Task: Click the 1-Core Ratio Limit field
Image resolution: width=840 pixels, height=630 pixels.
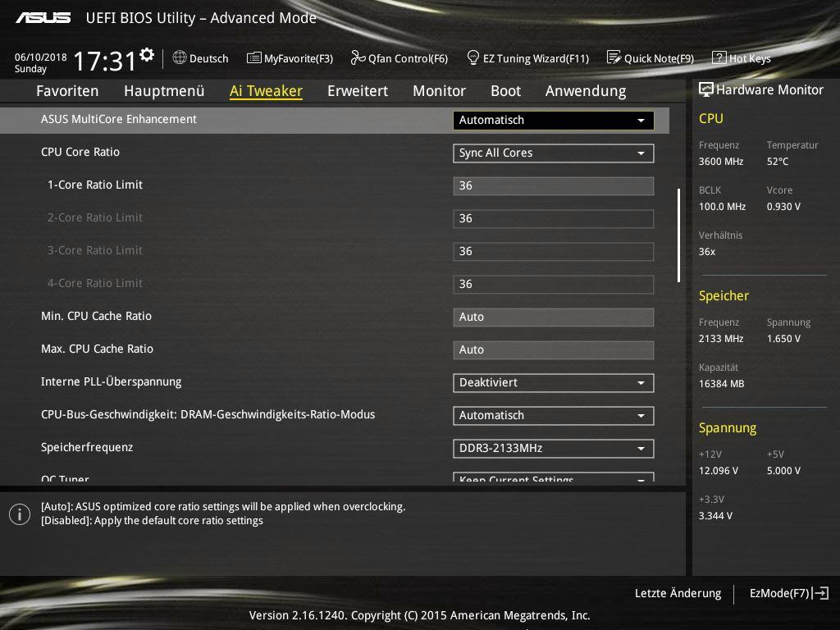Action: (554, 186)
